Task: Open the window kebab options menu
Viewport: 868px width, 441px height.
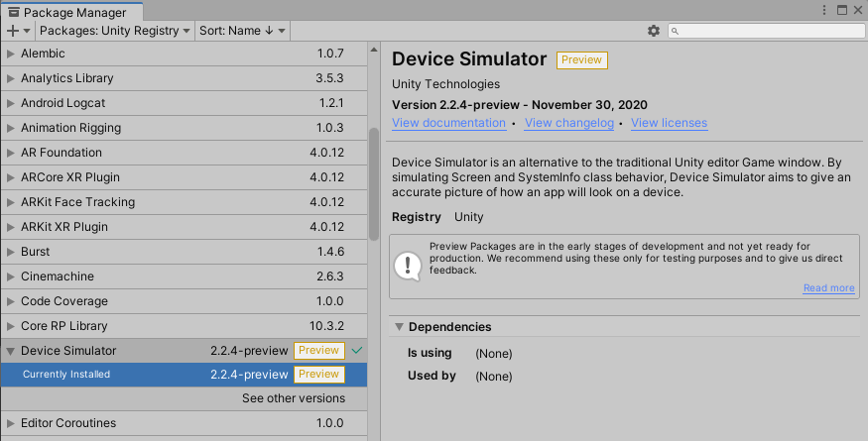Action: pyautogui.click(x=824, y=10)
